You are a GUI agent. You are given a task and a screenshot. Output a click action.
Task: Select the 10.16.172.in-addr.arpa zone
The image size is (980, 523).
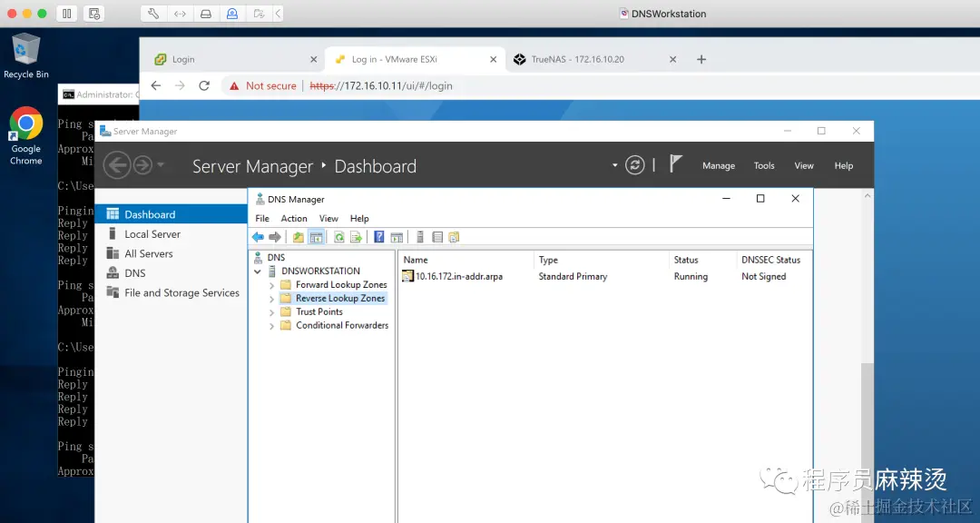coord(459,277)
